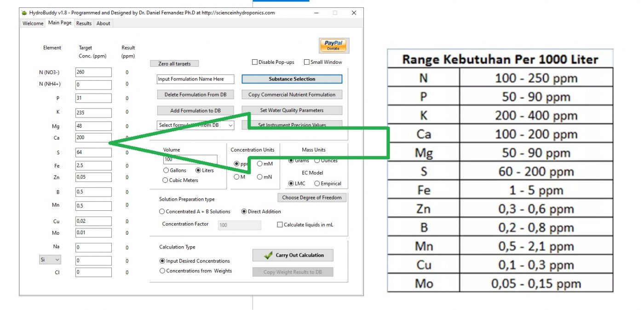This screenshot has height=310, width=644.
Task: Switch to the Results tab
Action: 84,23
